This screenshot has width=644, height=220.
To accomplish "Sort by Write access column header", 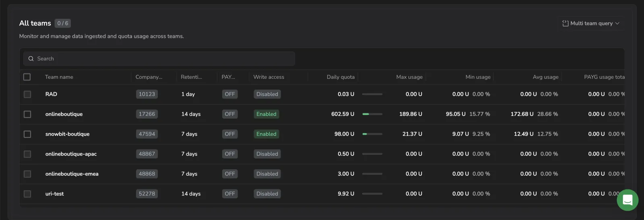I will pyautogui.click(x=269, y=77).
